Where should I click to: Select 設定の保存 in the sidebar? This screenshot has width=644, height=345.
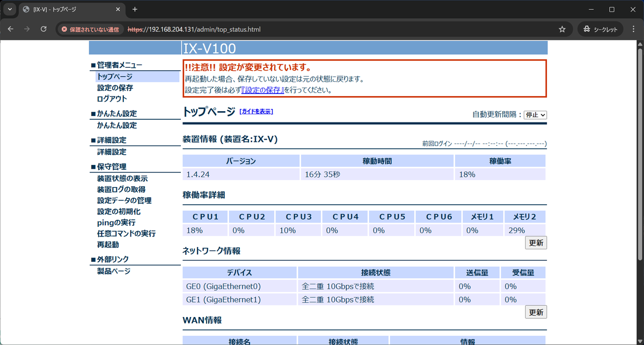tap(115, 88)
